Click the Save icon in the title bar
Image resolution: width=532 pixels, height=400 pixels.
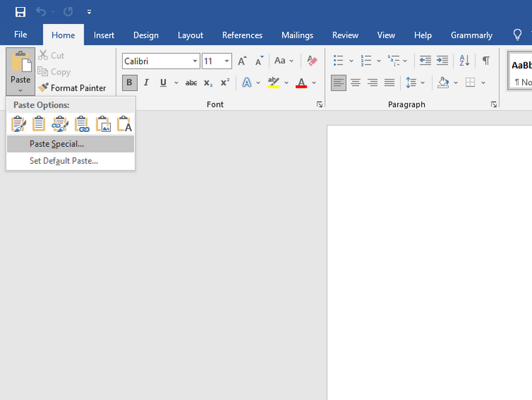point(21,12)
